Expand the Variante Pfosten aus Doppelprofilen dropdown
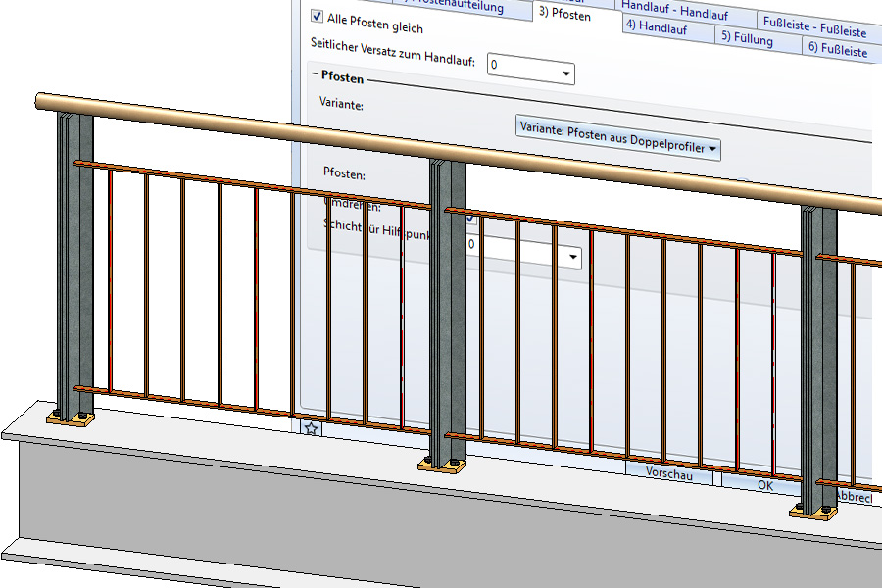Image resolution: width=882 pixels, height=588 pixels. (617, 148)
